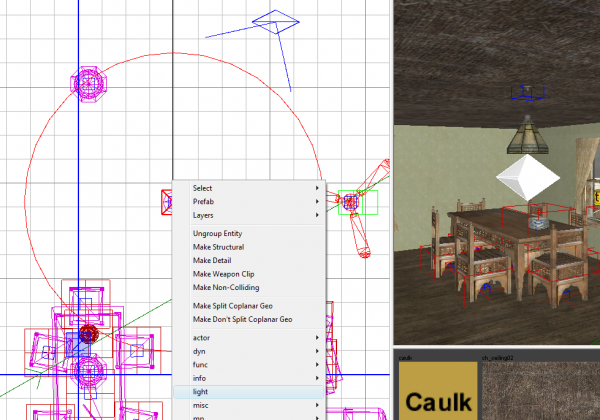Click the actor submenu arrow
The height and width of the screenshot is (420, 600).
click(317, 338)
